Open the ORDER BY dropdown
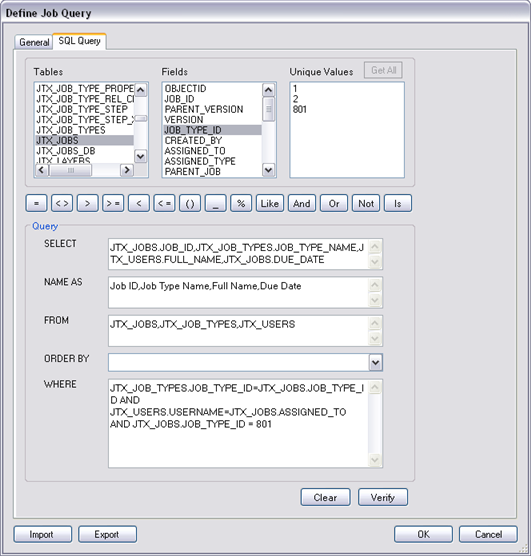The width and height of the screenshot is (531, 556). tap(375, 362)
